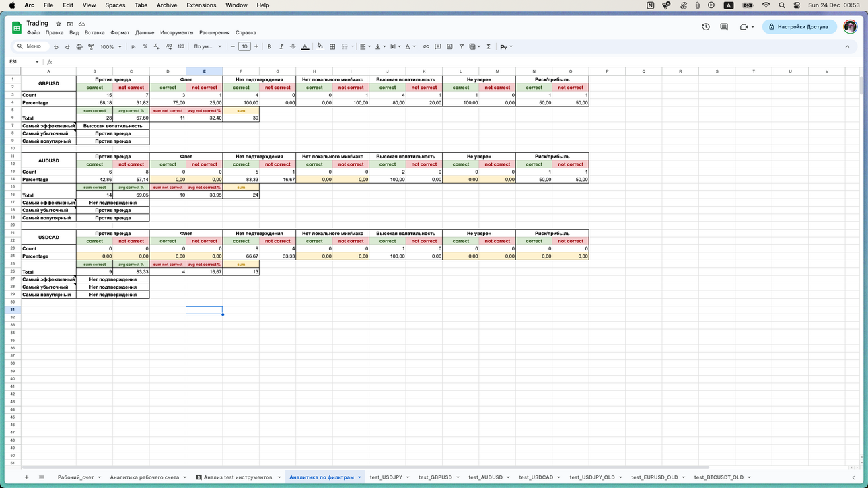This screenshot has width=868, height=488.
Task: Switch to Рабочий_счет sheet tab
Action: (75, 477)
